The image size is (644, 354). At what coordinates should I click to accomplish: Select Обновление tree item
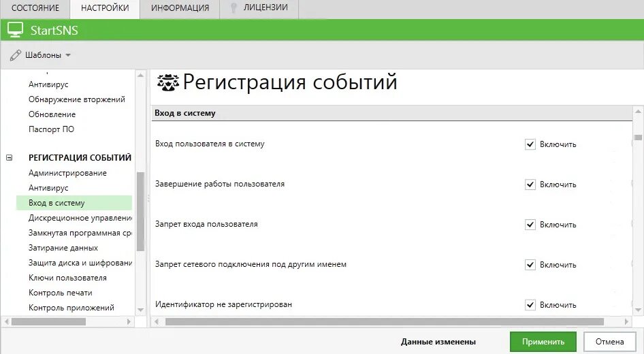click(x=52, y=114)
